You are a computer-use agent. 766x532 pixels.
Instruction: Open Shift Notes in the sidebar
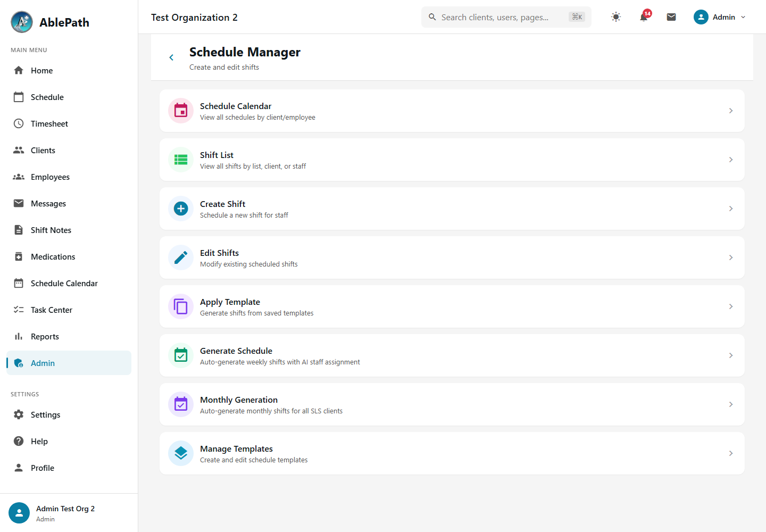69,230
